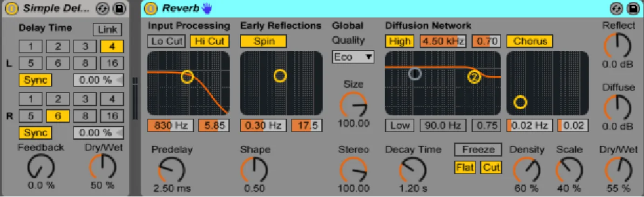Click the left channel 0.00 % offset field

pos(98,80)
